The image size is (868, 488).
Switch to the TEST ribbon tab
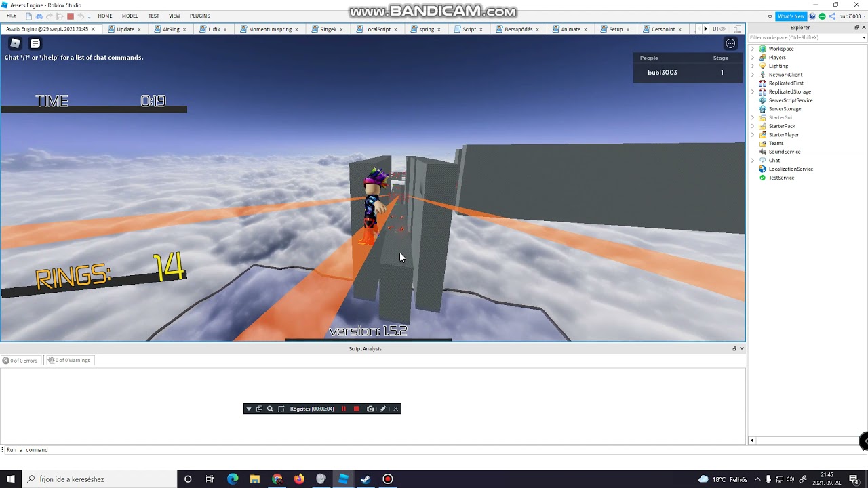click(154, 16)
